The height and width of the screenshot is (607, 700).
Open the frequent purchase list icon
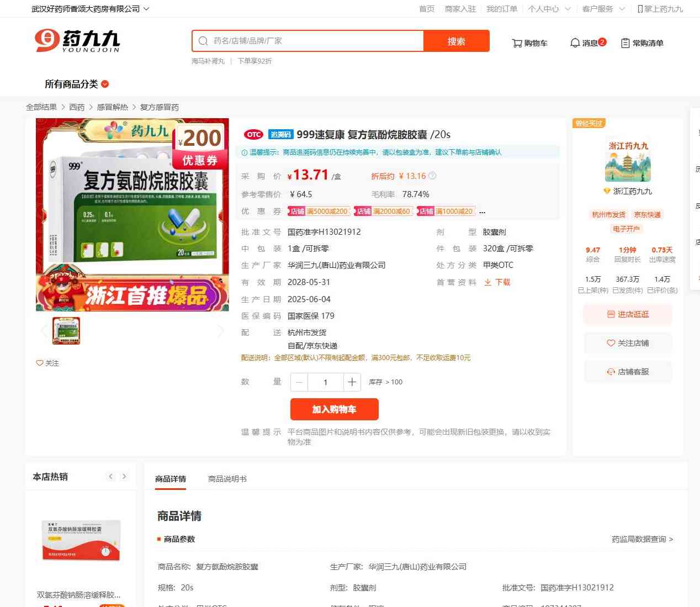[x=625, y=43]
